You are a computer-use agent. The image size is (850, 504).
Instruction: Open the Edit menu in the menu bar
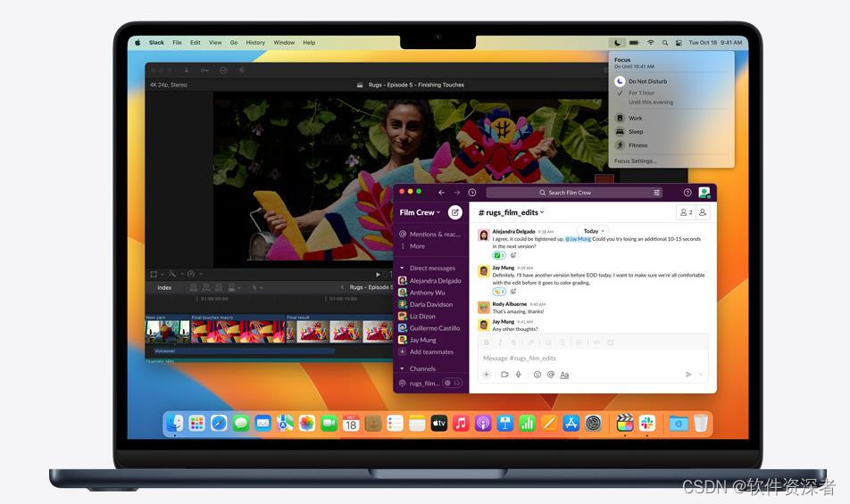(x=196, y=42)
